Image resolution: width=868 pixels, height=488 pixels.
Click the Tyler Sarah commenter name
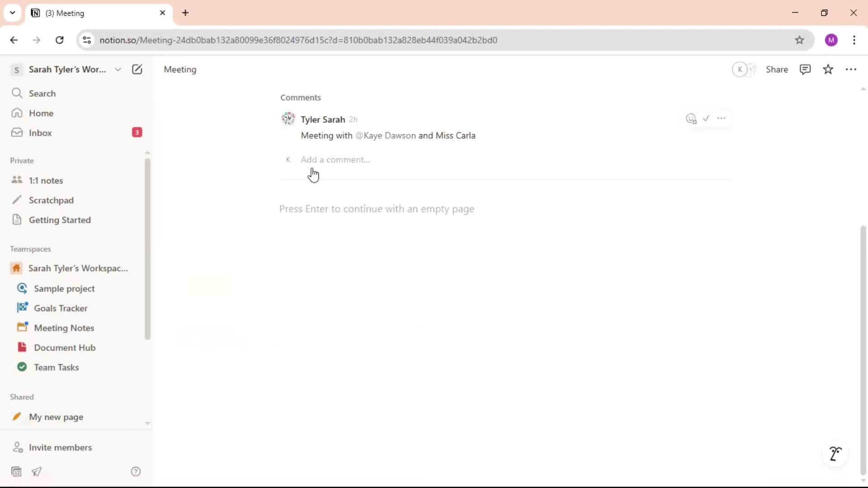pos(323,119)
